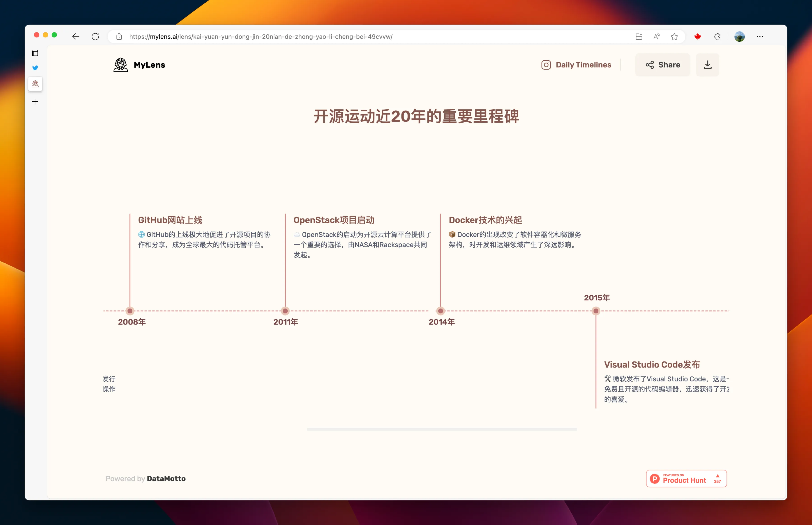Click the Share button
Viewport: 812px width, 525px height.
[662, 65]
